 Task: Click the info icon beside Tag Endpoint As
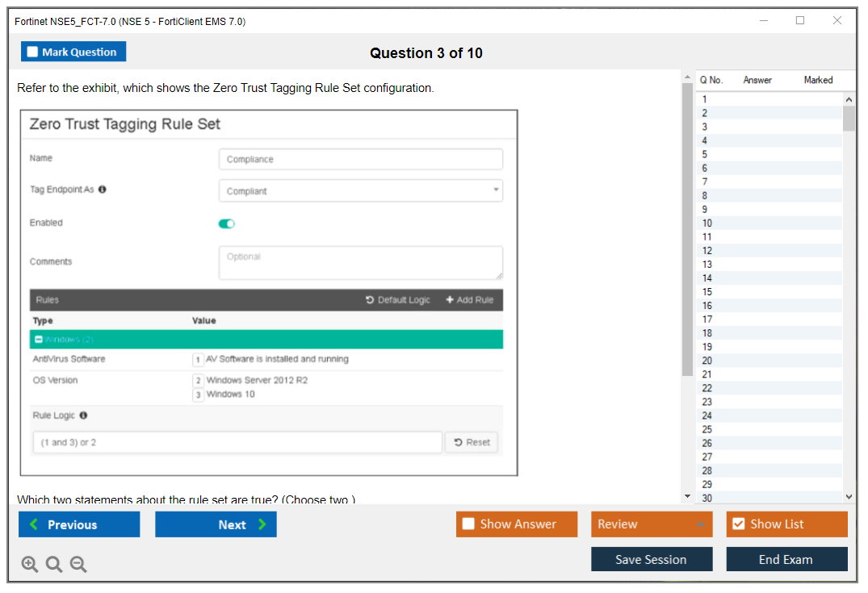coord(103,190)
